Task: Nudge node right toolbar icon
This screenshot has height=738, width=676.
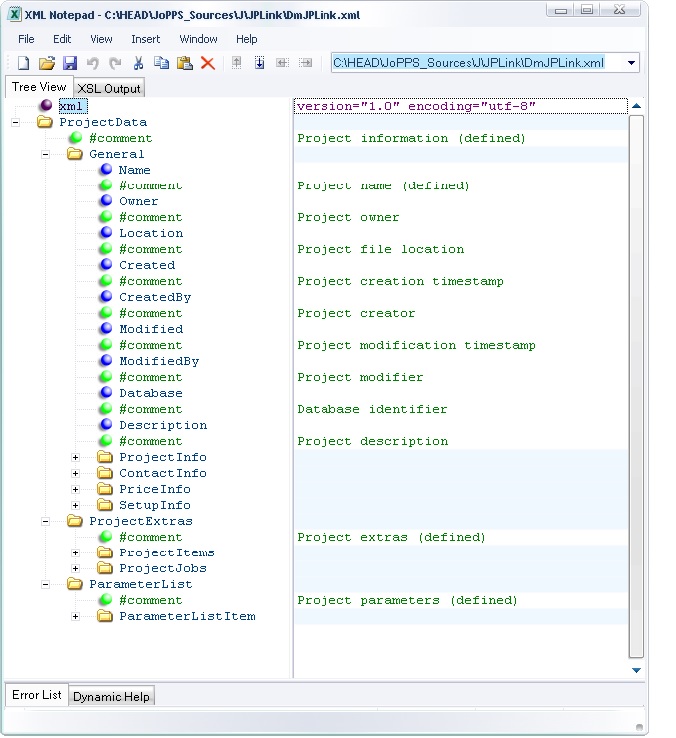Action: click(x=306, y=63)
